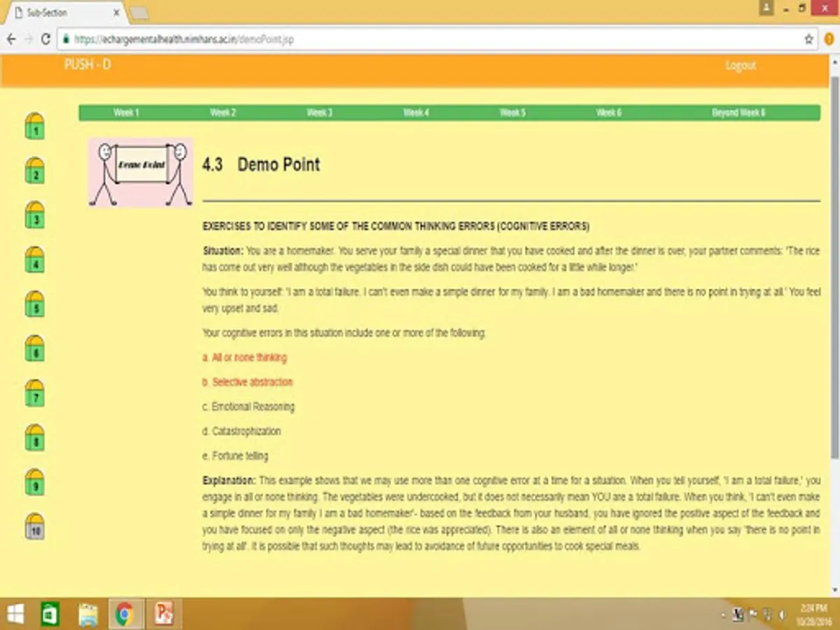Click the Logout link
This screenshot has height=630, width=840.
(x=741, y=64)
